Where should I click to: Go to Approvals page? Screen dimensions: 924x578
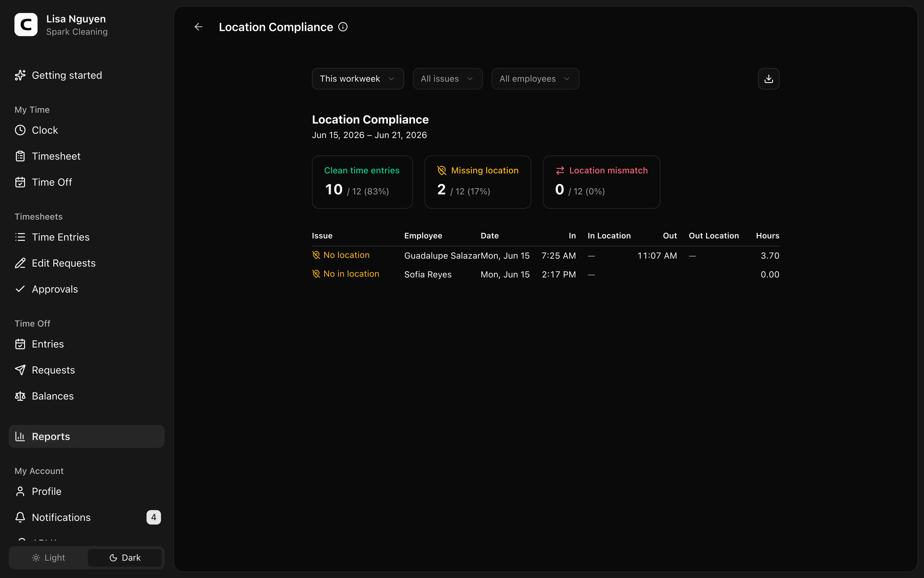coord(87,289)
